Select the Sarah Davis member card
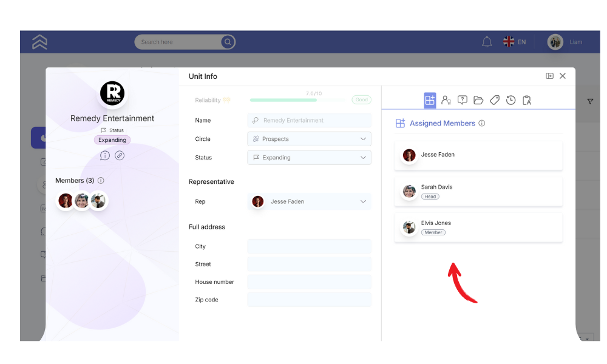 tap(478, 192)
